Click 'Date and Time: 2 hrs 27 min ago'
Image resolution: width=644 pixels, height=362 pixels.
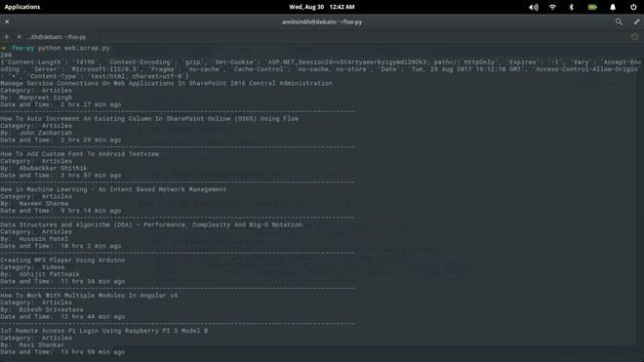(x=60, y=104)
